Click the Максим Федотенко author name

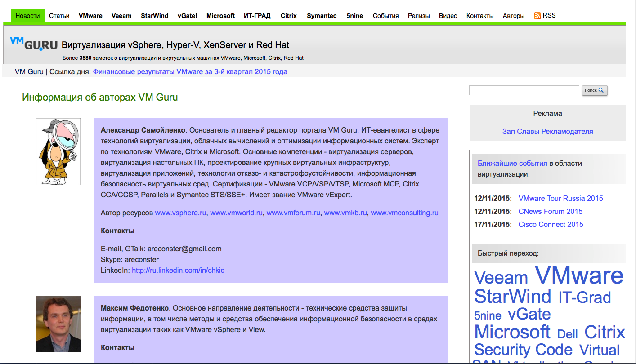(134, 308)
